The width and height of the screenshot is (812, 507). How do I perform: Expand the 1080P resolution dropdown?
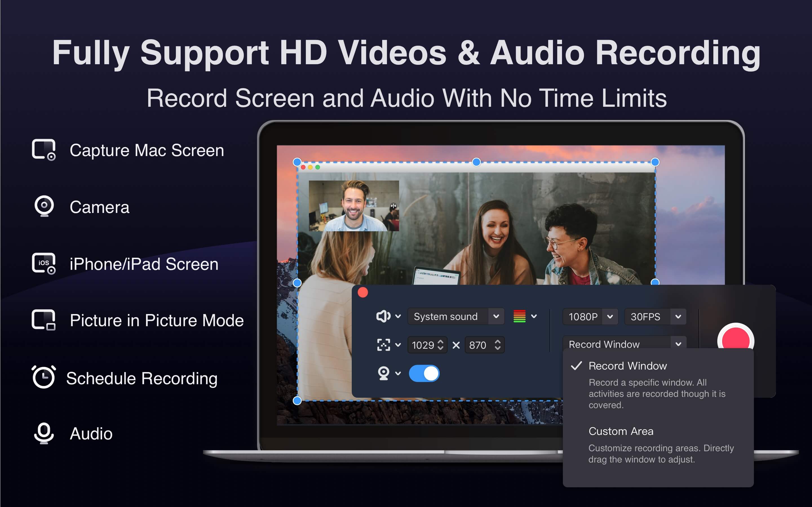click(610, 316)
